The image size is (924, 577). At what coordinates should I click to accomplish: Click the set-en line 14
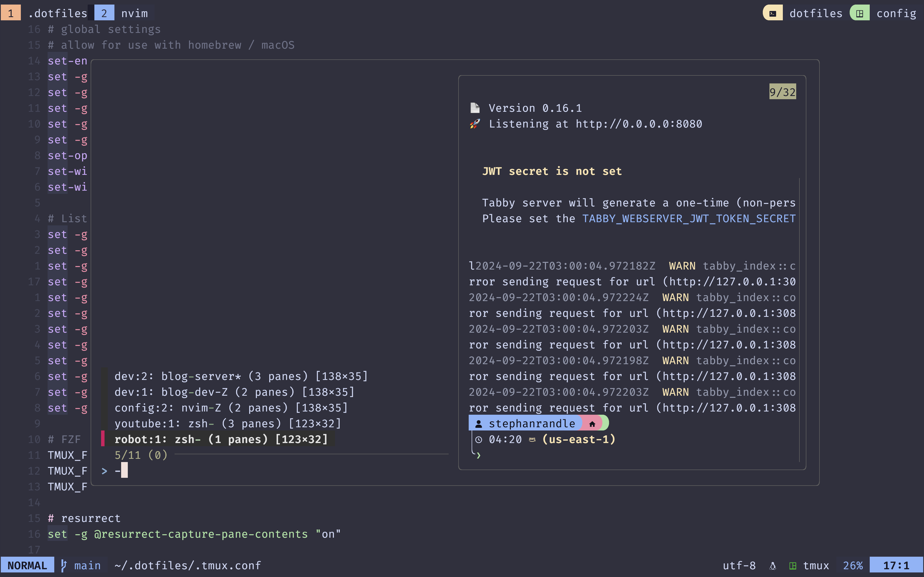click(68, 61)
